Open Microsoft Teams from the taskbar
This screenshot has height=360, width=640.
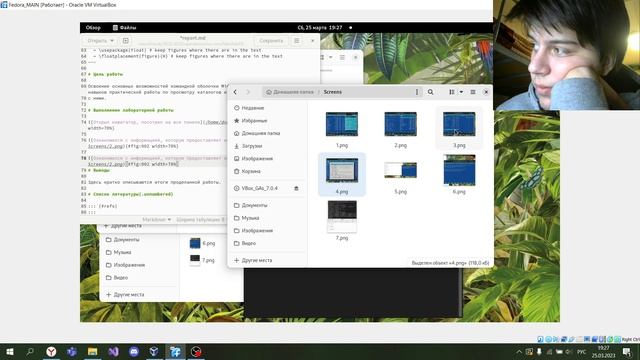point(72,351)
